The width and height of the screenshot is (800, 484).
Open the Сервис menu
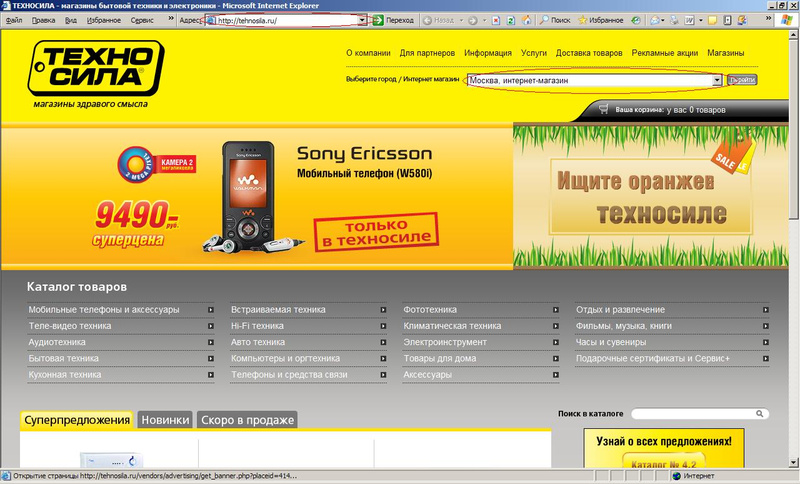[142, 20]
